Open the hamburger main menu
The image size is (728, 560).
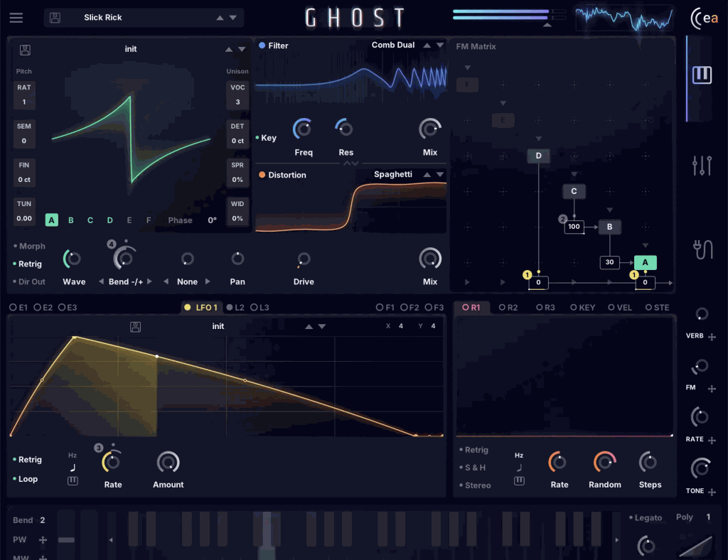pyautogui.click(x=16, y=18)
